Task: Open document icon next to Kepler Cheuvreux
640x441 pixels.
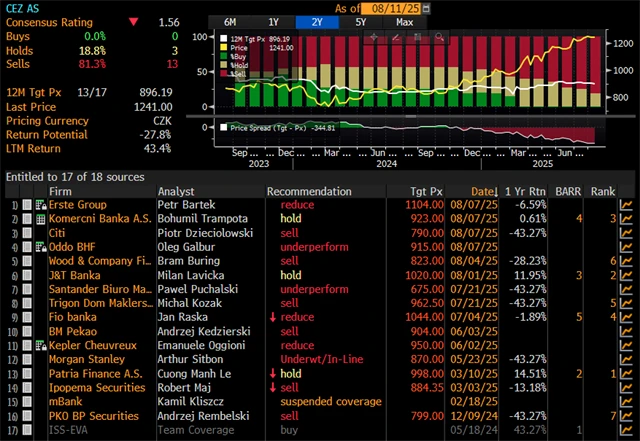Action: coord(41,344)
